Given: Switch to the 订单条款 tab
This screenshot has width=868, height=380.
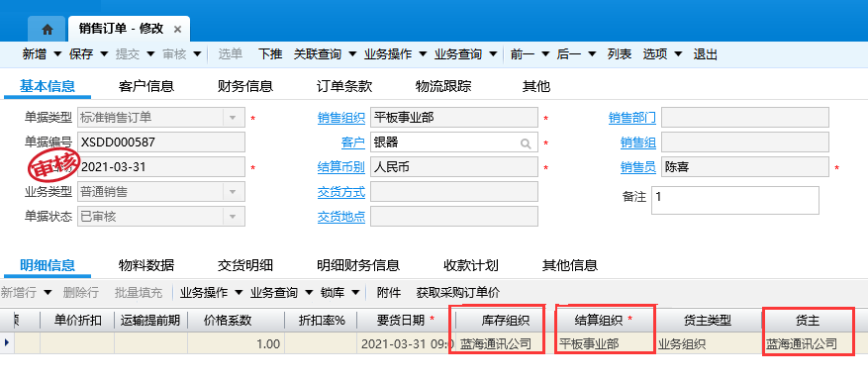Looking at the screenshot, I should point(344,86).
